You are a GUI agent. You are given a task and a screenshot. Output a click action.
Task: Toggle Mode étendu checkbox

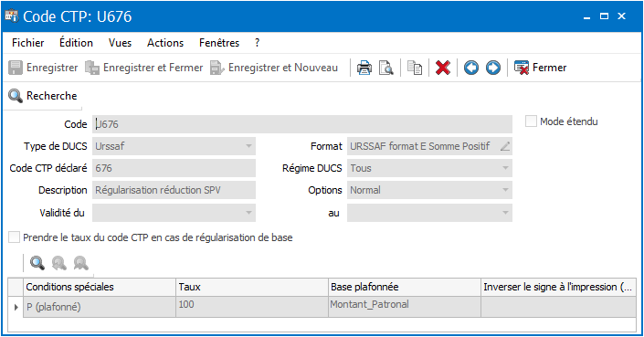[x=531, y=121]
